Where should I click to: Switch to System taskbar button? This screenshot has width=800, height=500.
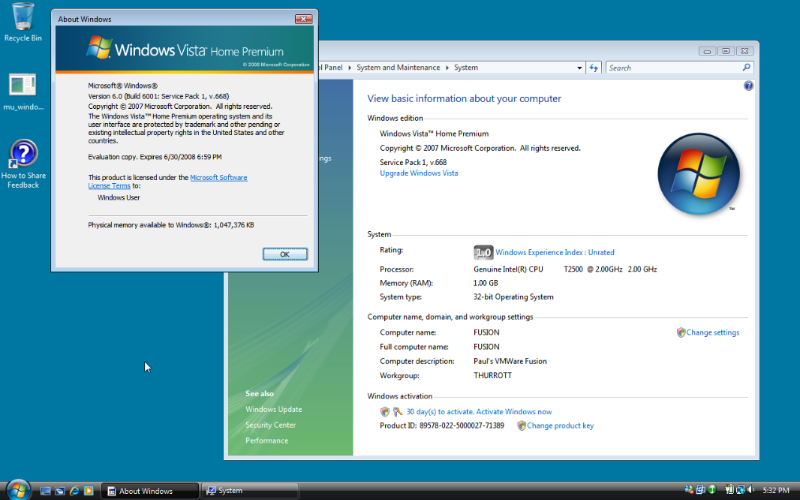249,491
